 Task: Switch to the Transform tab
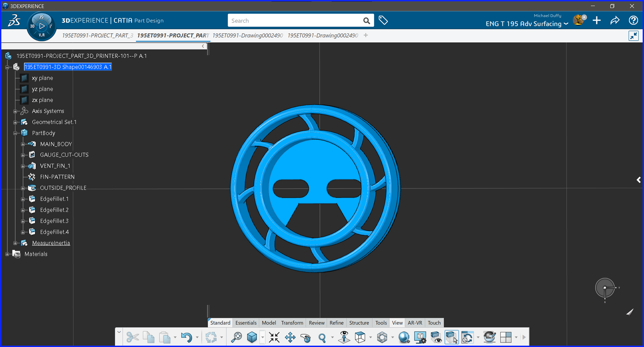pyautogui.click(x=292, y=323)
